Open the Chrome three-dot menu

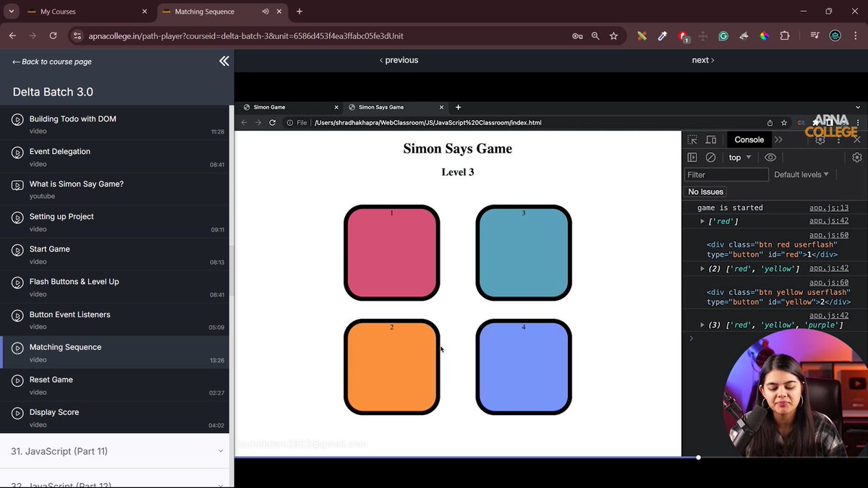[855, 35]
